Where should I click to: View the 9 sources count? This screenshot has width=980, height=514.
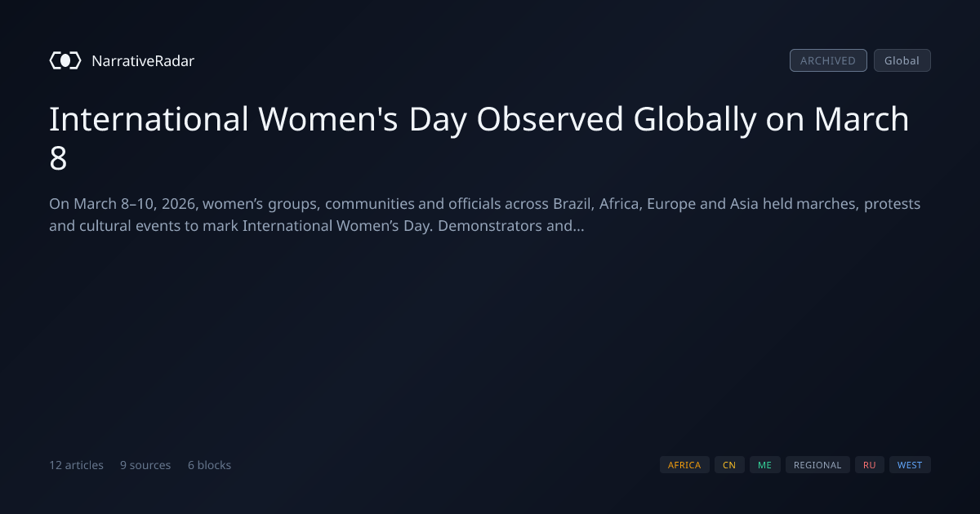[145, 465]
